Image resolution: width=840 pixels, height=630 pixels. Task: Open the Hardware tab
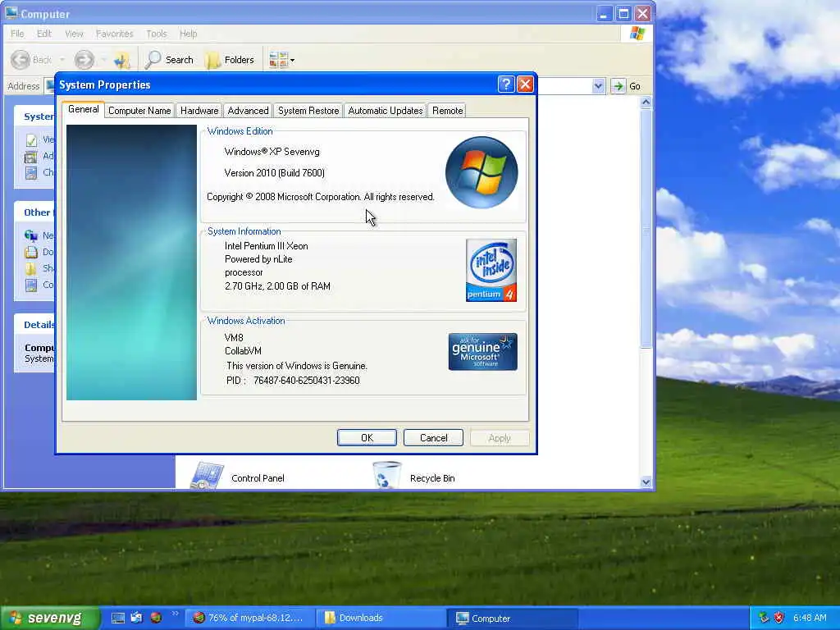(x=199, y=111)
